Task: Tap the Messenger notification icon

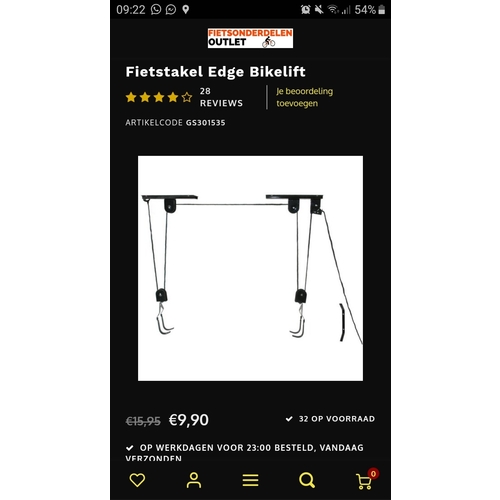Action: (x=171, y=10)
